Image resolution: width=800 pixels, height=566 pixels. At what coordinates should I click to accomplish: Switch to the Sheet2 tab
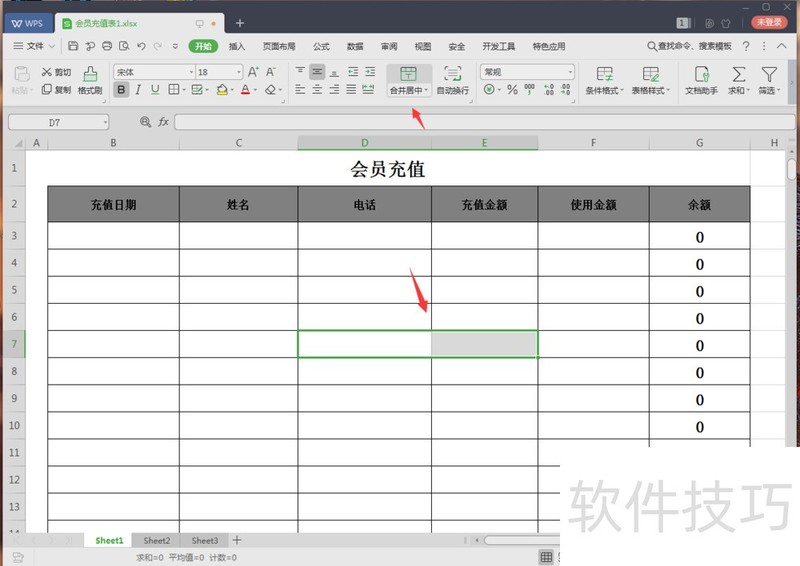[x=157, y=540]
